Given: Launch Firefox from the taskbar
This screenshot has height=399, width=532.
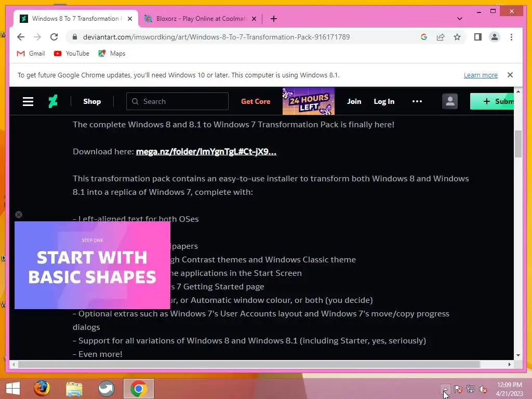Looking at the screenshot, I should click(42, 389).
